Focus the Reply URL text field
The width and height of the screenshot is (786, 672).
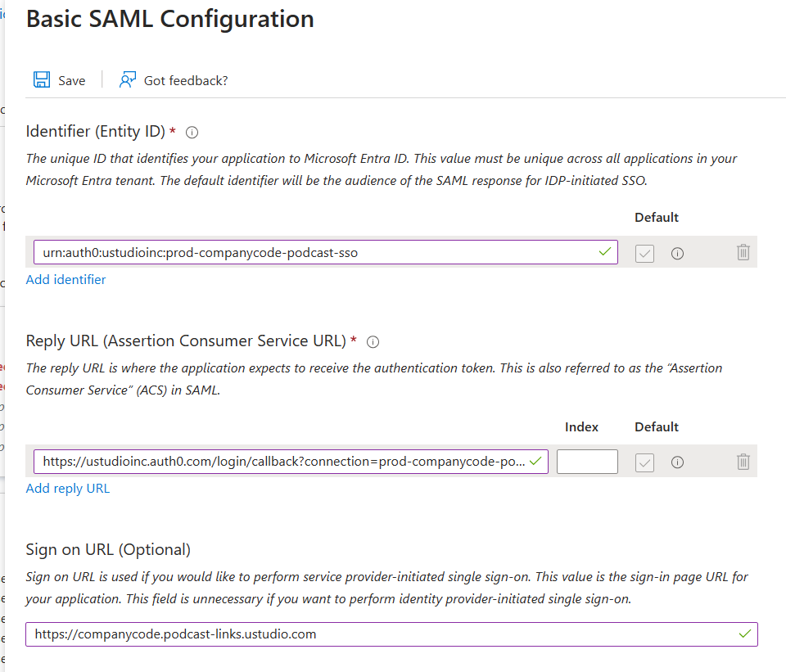291,462
